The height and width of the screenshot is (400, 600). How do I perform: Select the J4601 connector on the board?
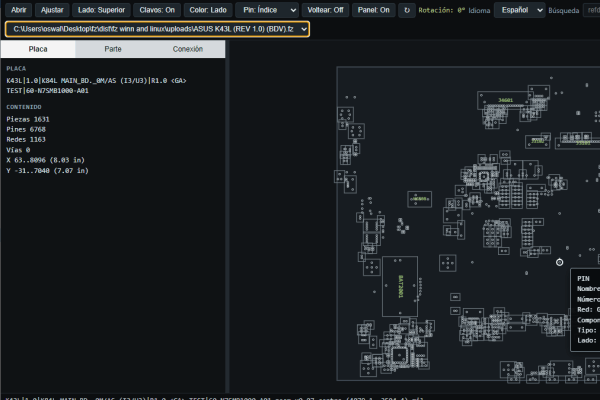click(x=505, y=100)
